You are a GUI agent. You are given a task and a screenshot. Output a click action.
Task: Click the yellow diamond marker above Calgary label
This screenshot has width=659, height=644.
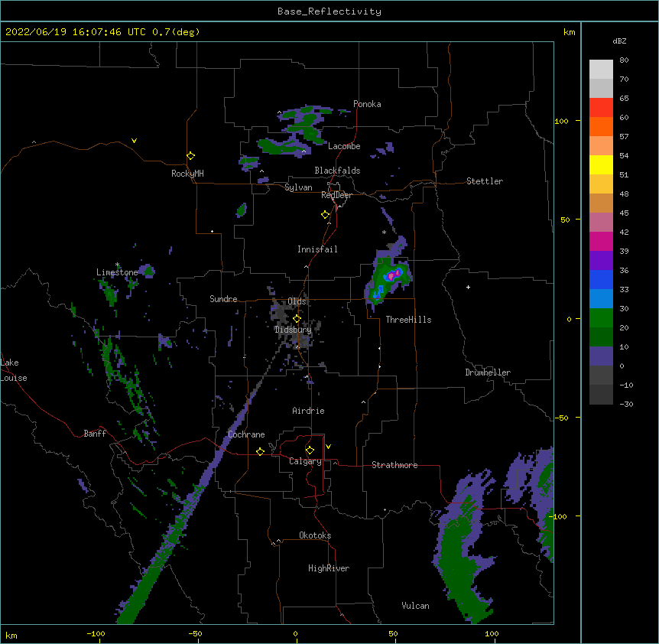310,450
